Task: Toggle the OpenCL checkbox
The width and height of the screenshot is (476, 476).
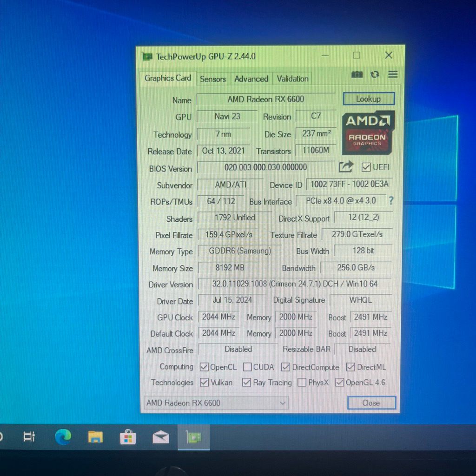Action: pyautogui.click(x=204, y=367)
